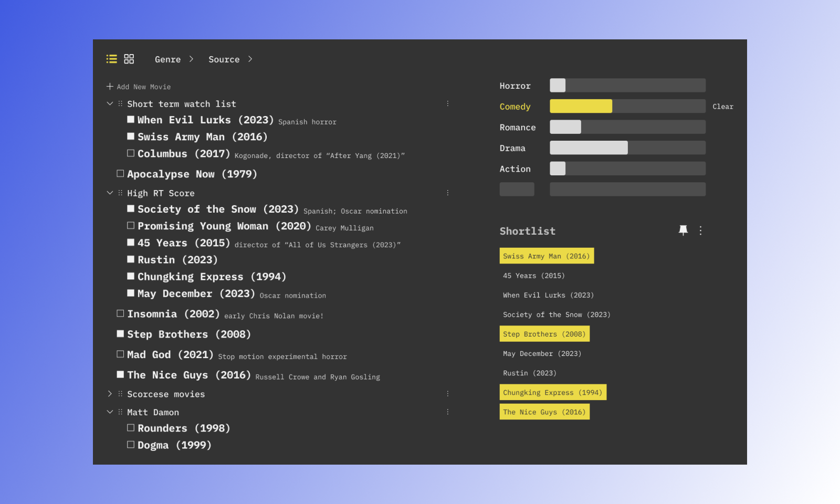Select May December in Shortlist
The image size is (840, 504).
[x=542, y=353]
